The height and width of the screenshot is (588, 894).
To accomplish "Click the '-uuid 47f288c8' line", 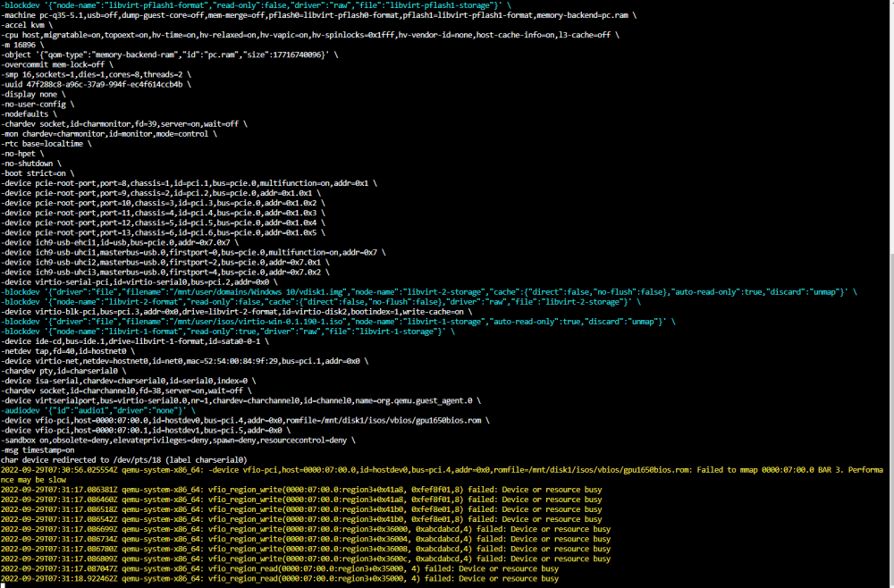I will coord(96,84).
